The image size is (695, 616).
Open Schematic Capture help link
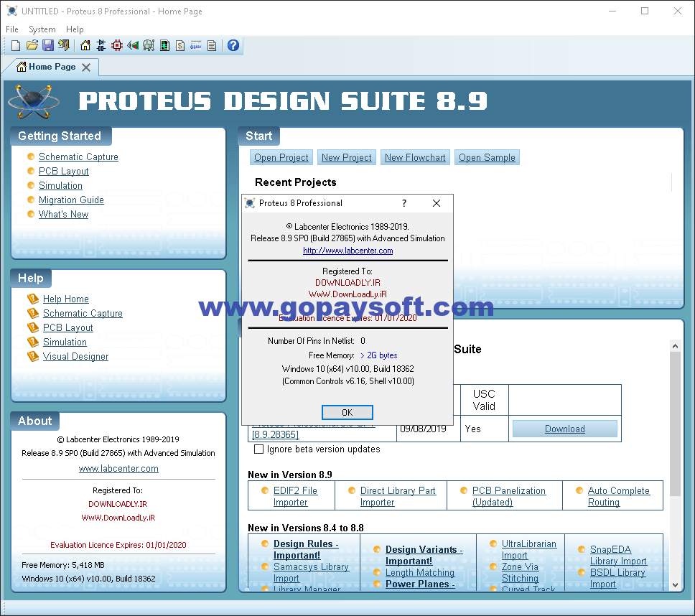83,313
